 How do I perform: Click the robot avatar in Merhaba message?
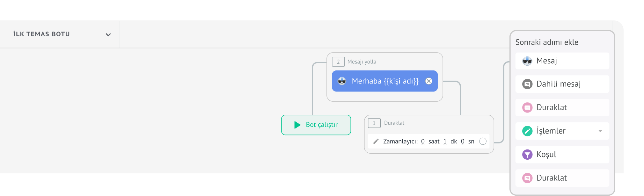point(342,81)
